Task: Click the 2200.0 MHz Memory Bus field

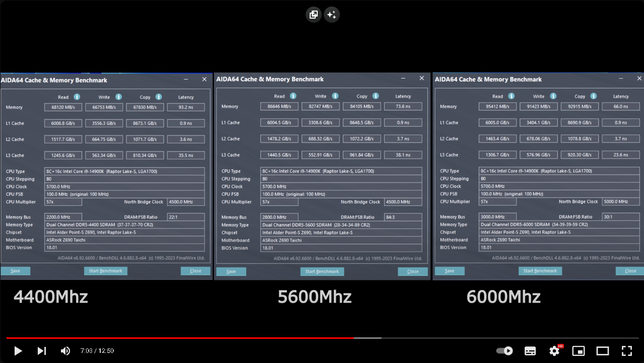Action: point(63,217)
